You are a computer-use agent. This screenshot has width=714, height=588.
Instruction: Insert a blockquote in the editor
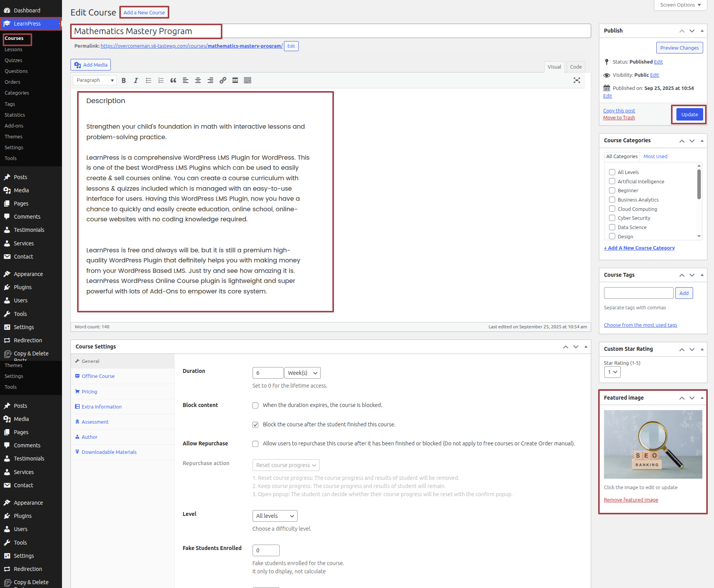tap(173, 80)
